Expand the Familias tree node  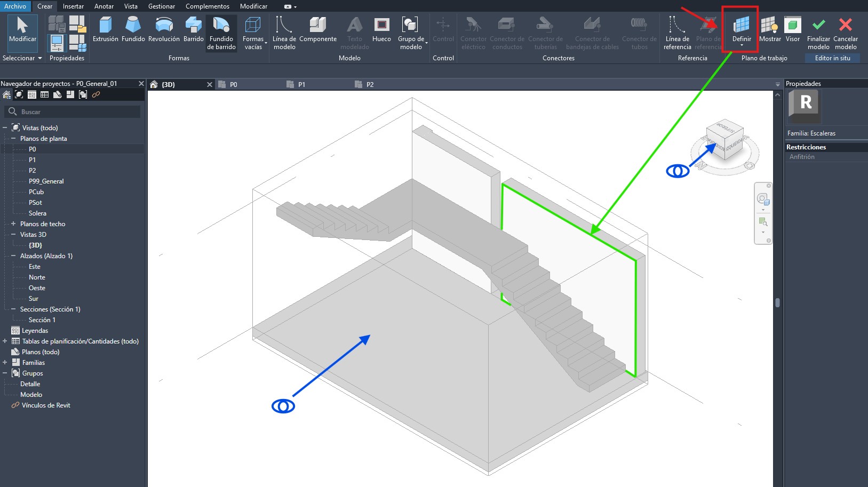(5, 363)
